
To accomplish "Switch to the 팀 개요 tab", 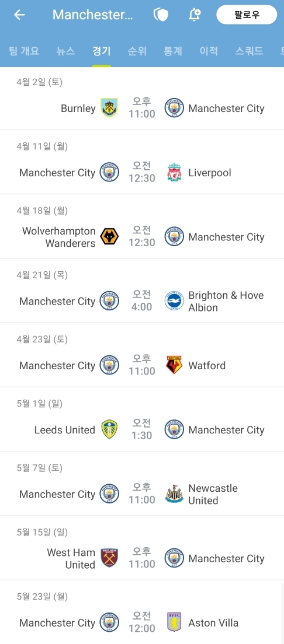I will [x=24, y=51].
